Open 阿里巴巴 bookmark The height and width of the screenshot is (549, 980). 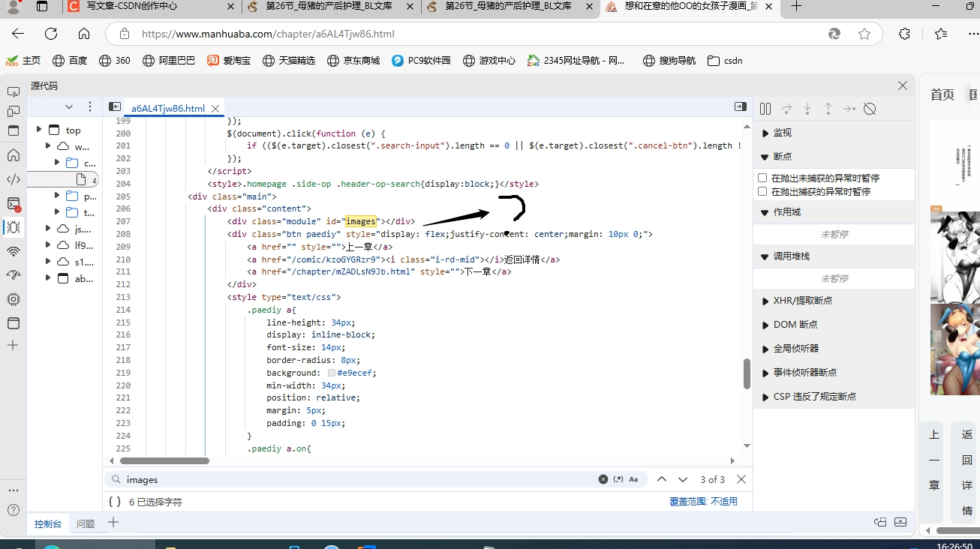point(168,61)
